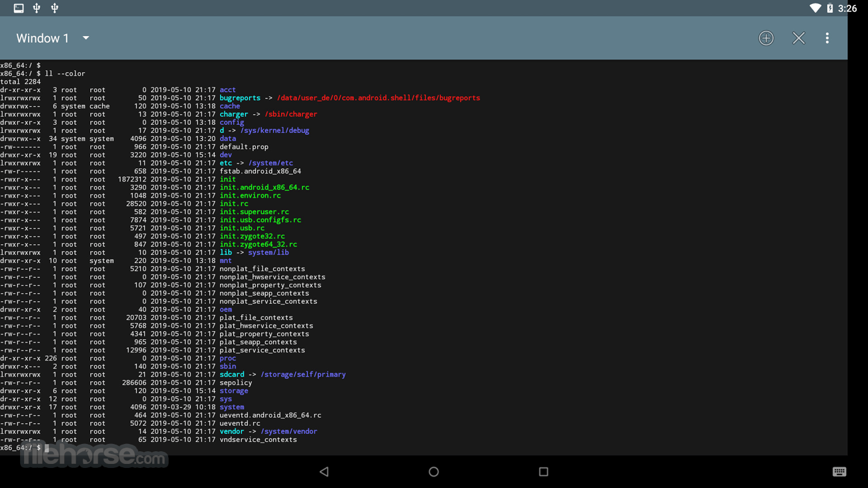Viewport: 868px width, 488px height.
Task: Tap the second USB notification icon
Action: (55, 8)
